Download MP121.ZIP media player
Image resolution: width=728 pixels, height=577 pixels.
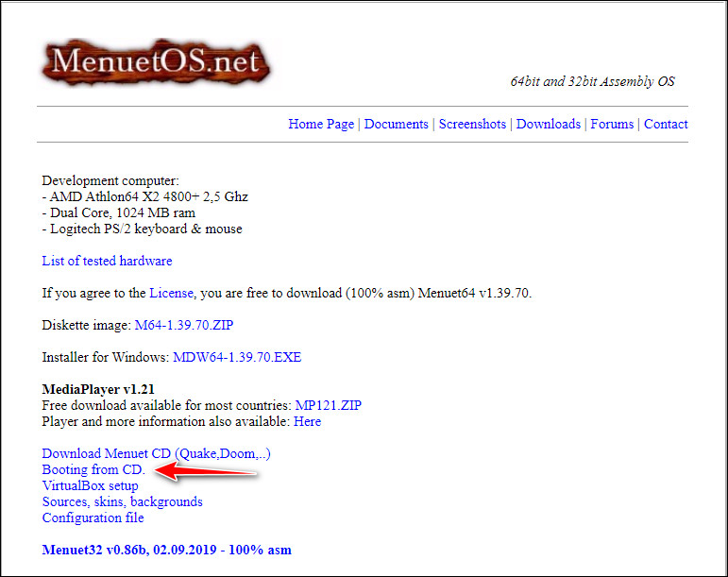(329, 405)
